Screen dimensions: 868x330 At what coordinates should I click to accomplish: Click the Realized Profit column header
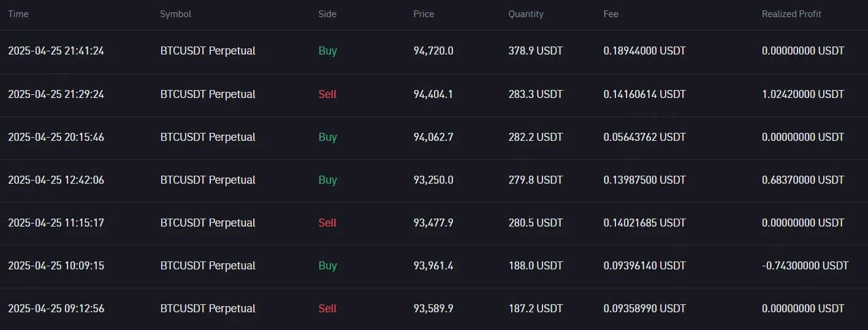pyautogui.click(x=791, y=14)
